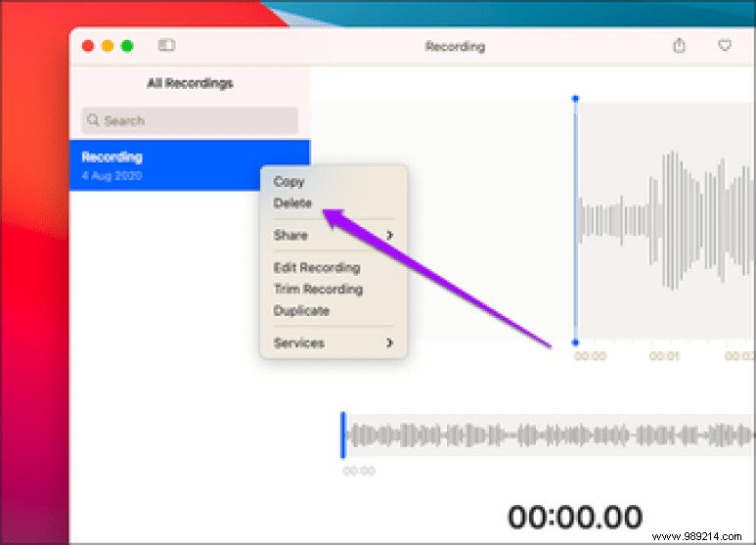This screenshot has width=756, height=545.
Task: Close the window with the red button
Action: tap(88, 45)
